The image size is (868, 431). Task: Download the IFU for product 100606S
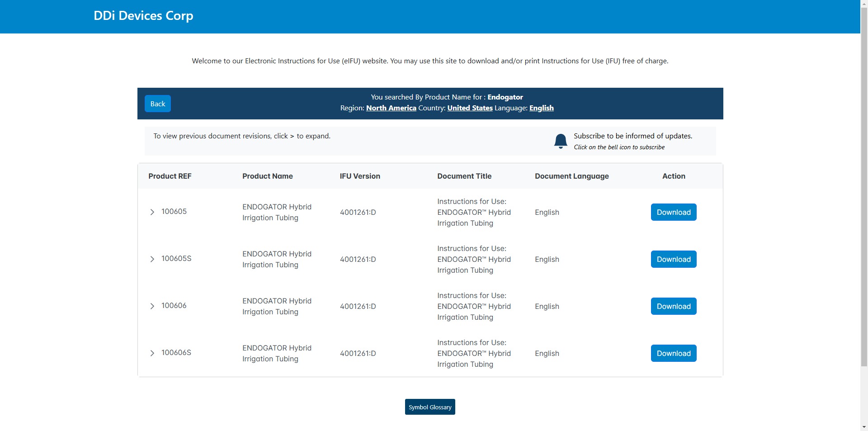(674, 353)
